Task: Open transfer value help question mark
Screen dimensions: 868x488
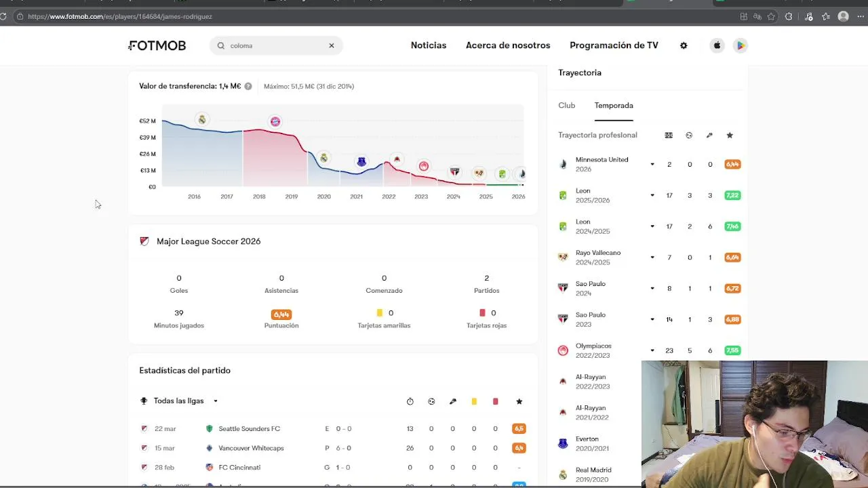Action: coord(248,86)
